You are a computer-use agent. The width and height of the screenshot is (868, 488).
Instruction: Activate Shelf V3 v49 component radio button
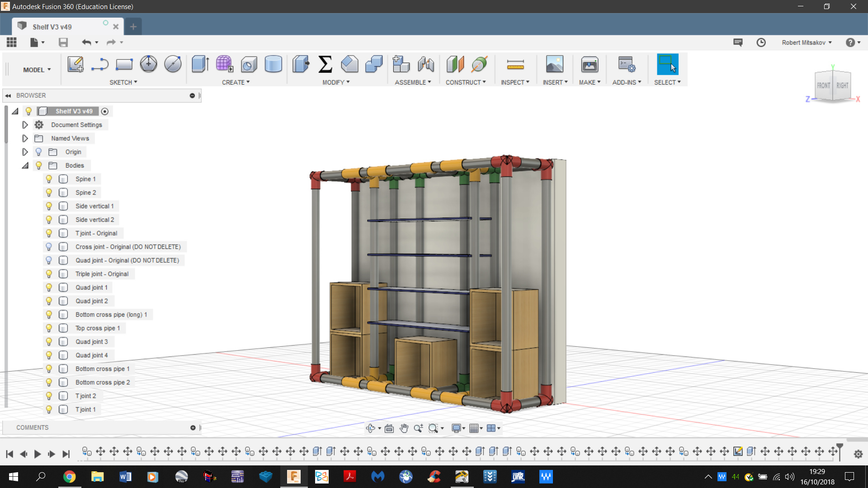tap(105, 111)
